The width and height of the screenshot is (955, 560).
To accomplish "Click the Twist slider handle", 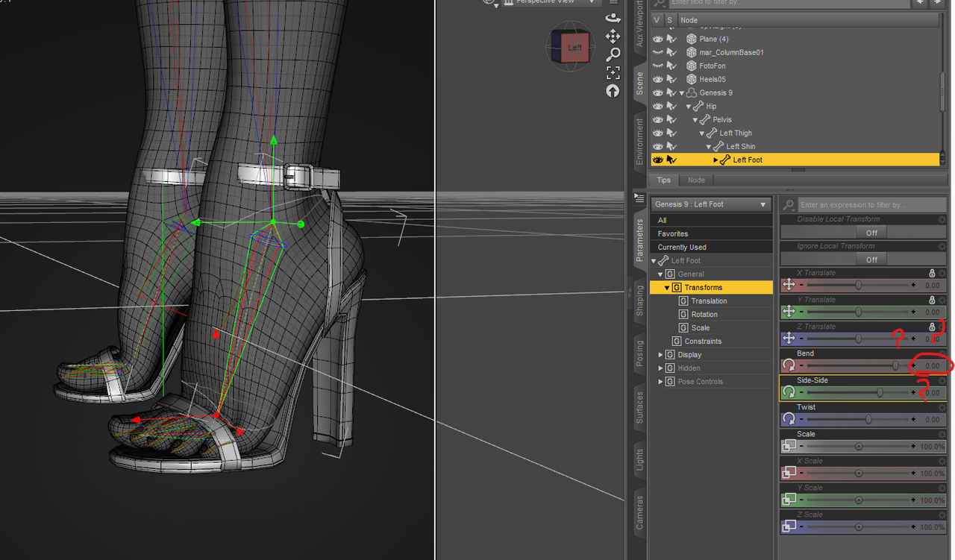I will tap(868, 419).
